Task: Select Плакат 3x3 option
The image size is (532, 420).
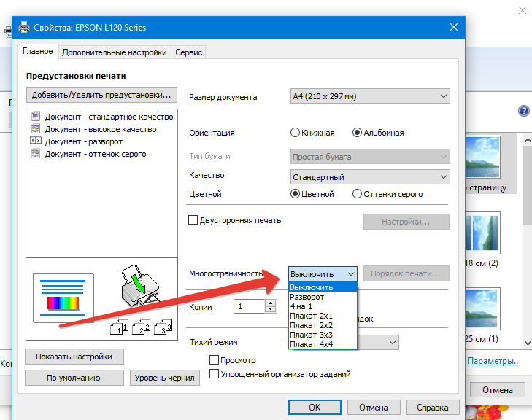Action: (323, 335)
